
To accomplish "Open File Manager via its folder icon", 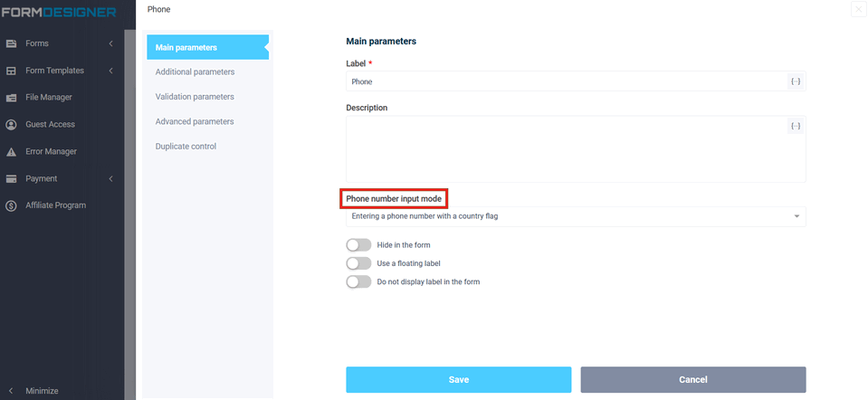I will pos(12,98).
